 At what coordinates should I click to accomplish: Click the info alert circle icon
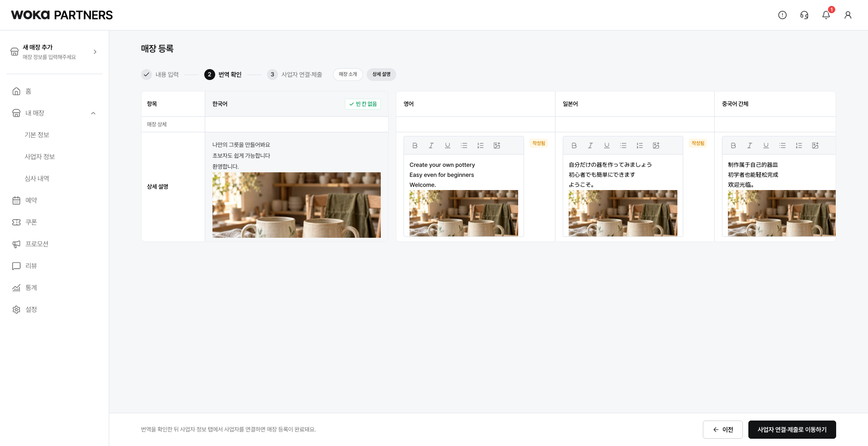tap(782, 15)
